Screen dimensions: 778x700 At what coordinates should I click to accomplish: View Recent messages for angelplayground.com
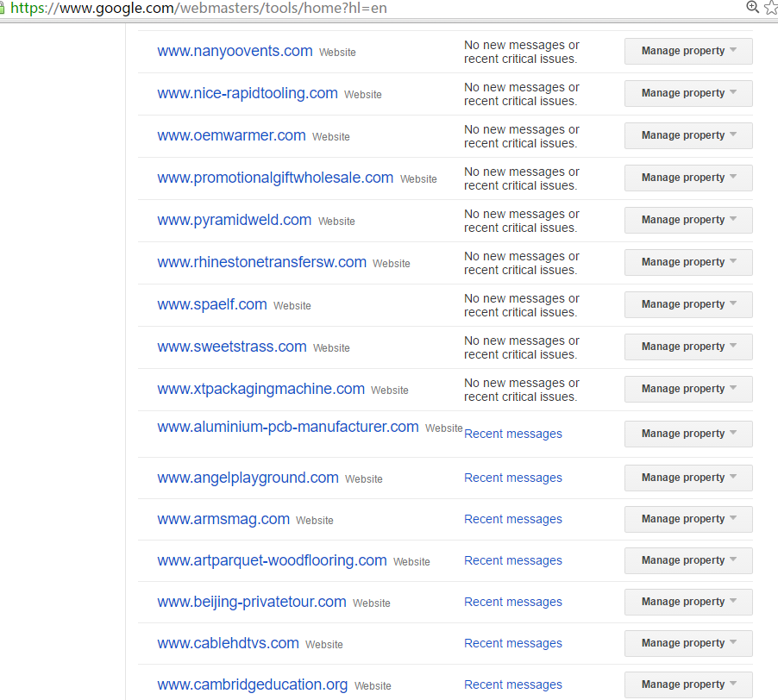coord(513,478)
